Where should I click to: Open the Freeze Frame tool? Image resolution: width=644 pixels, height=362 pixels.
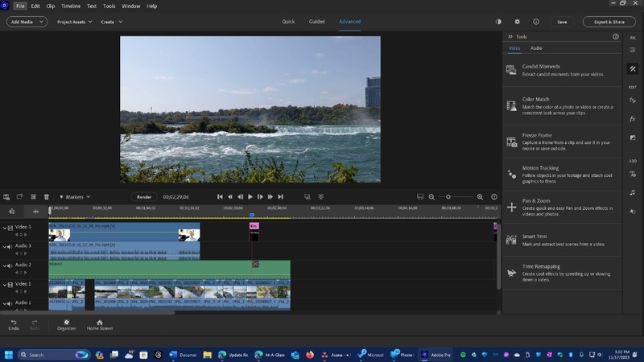[x=562, y=142]
